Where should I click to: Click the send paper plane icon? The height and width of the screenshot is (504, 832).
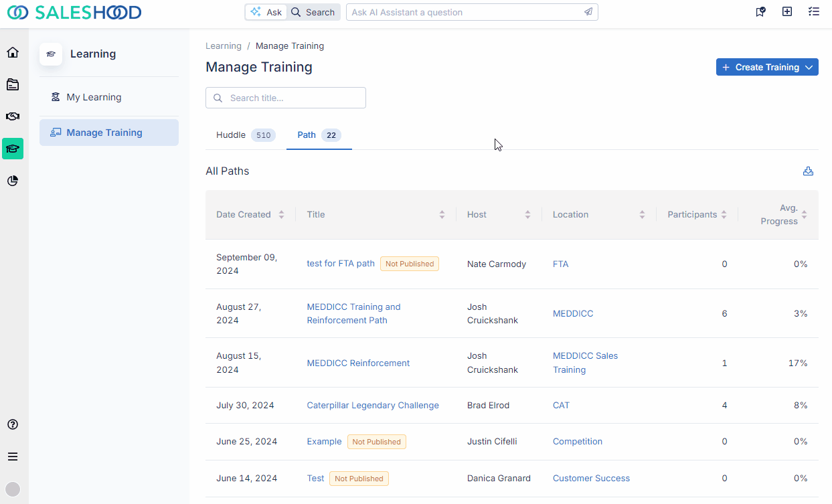pos(588,12)
